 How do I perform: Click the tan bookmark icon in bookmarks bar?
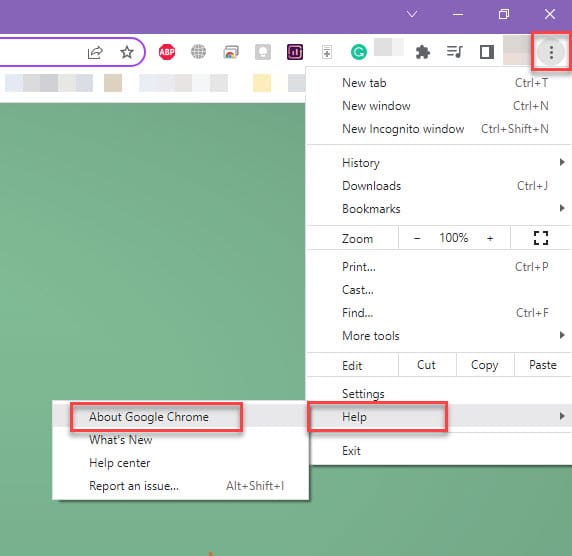pos(113,83)
